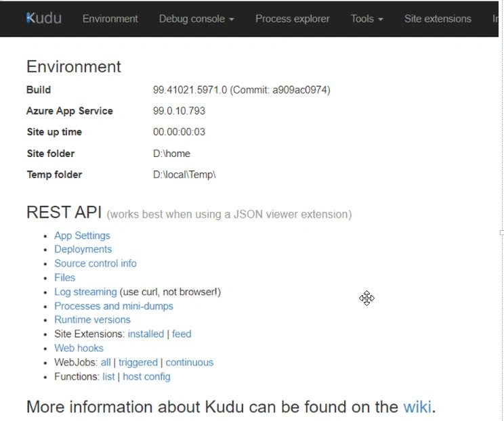Click Source control info link
The width and height of the screenshot is (504, 421).
[95, 263]
